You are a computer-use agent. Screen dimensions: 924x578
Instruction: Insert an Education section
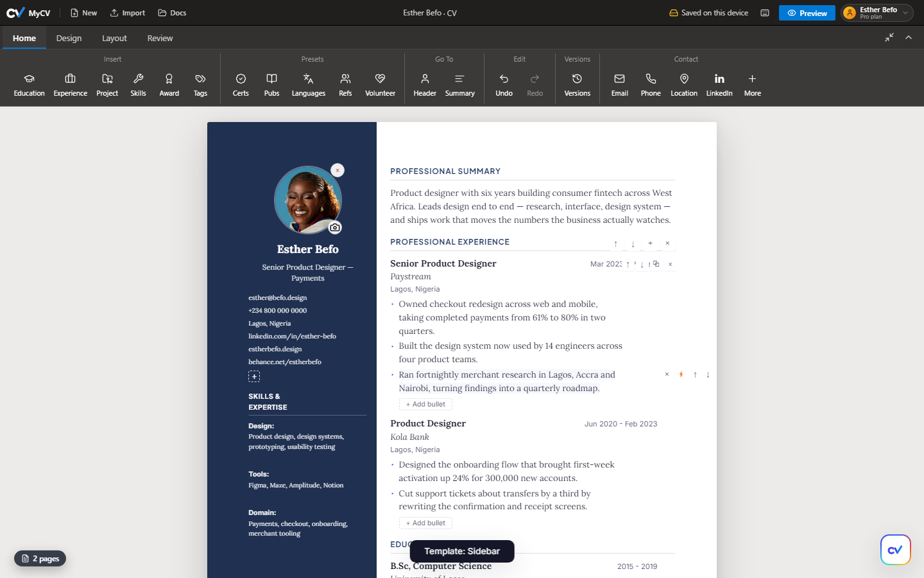tap(30, 85)
